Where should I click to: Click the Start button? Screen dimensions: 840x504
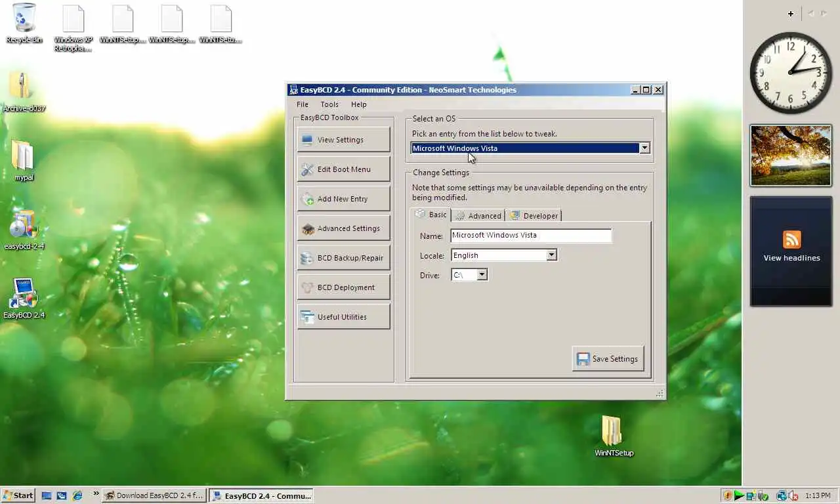click(18, 495)
